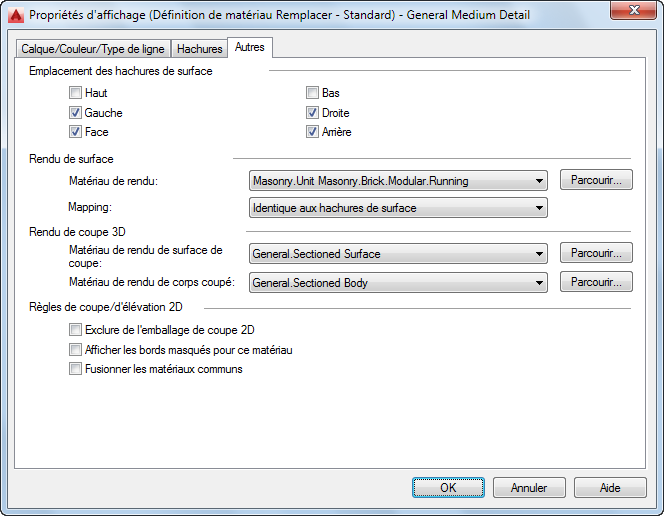Enable Afficher les bords masqués option
Viewport: 664px width, 516px height.
point(76,350)
